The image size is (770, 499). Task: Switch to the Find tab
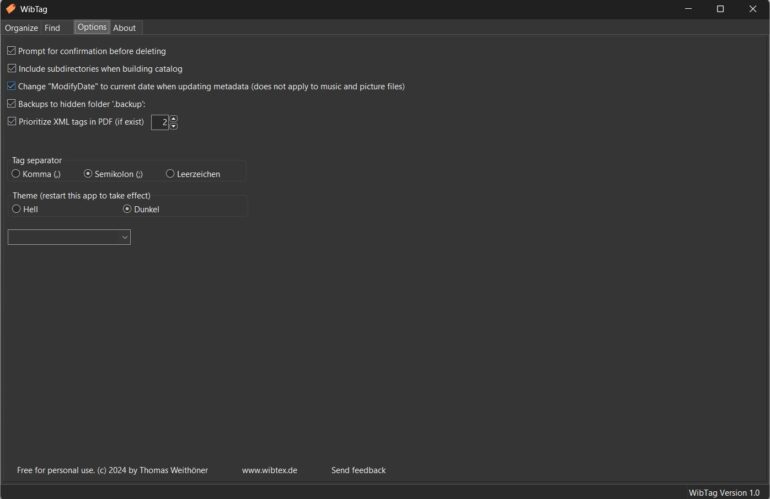[x=52, y=28]
